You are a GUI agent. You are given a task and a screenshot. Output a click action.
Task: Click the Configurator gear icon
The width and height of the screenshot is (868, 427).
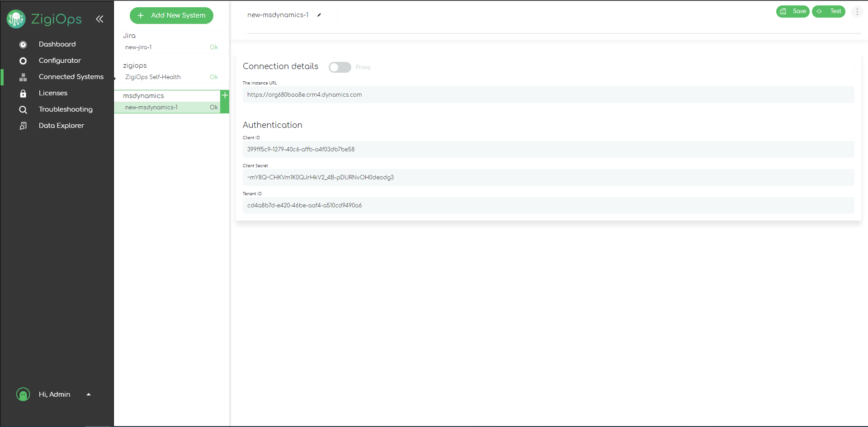(23, 61)
